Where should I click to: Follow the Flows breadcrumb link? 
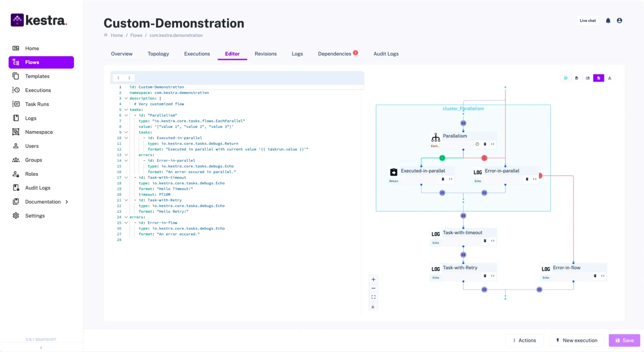click(x=136, y=36)
